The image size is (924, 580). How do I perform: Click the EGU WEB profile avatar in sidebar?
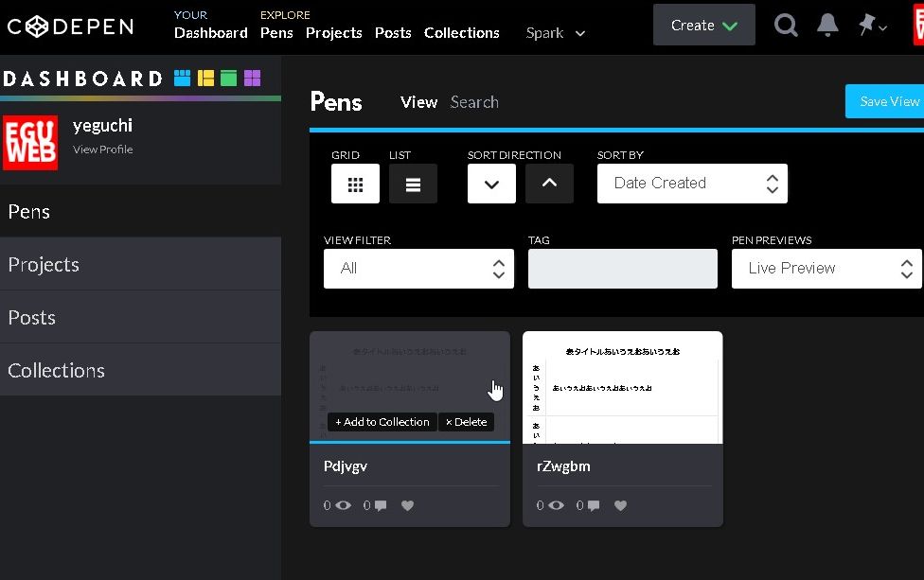click(30, 142)
